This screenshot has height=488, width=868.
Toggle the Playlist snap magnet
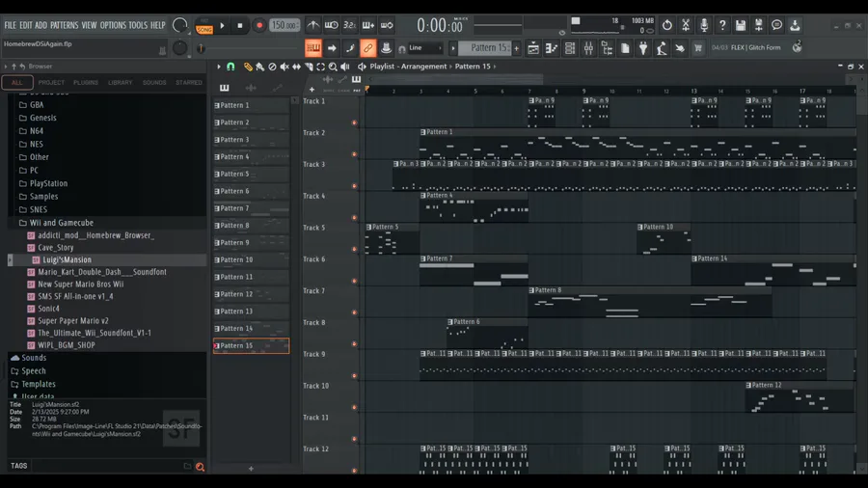(x=231, y=67)
